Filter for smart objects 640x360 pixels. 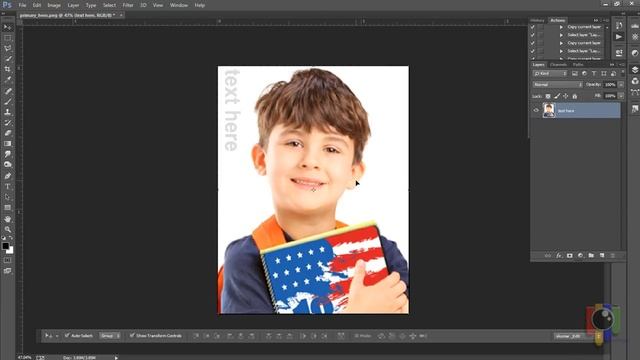click(x=613, y=73)
